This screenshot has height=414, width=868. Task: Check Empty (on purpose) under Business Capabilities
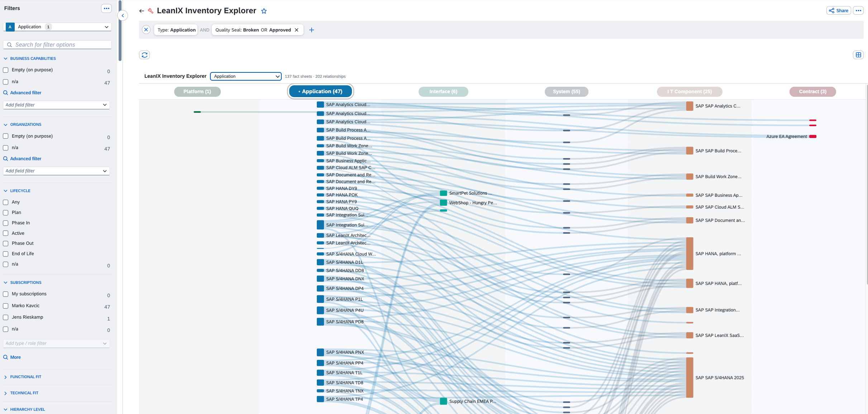pos(6,70)
